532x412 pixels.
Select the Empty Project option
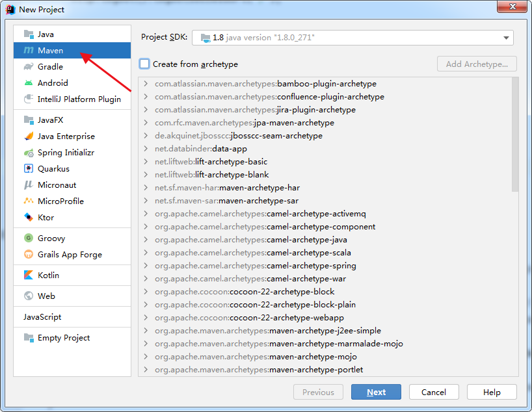pyautogui.click(x=72, y=338)
